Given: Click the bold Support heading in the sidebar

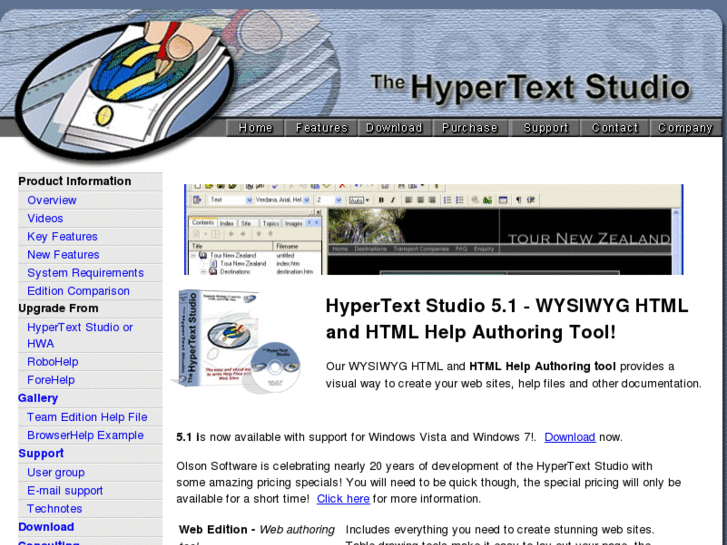Looking at the screenshot, I should pyautogui.click(x=41, y=453).
